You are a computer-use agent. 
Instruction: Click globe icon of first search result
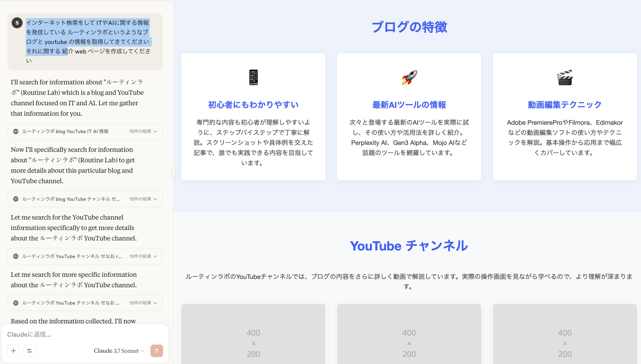[16, 131]
